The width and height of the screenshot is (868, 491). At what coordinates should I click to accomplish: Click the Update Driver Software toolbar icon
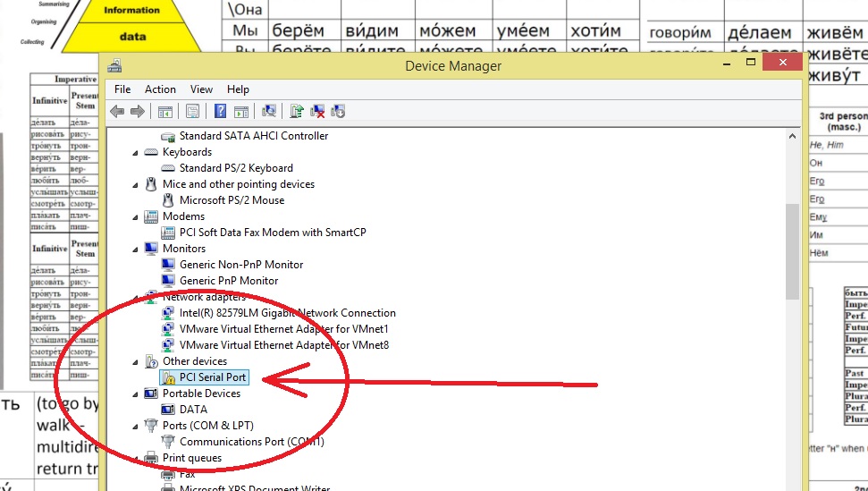coord(298,112)
